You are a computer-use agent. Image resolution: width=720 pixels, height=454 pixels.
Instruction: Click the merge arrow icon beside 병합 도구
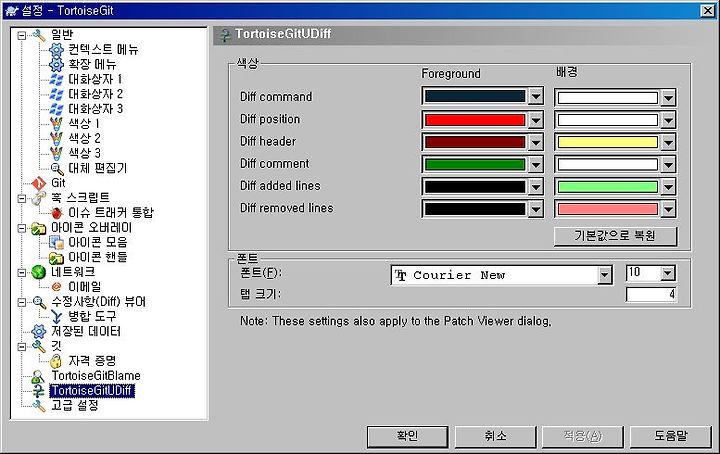[x=56, y=316]
